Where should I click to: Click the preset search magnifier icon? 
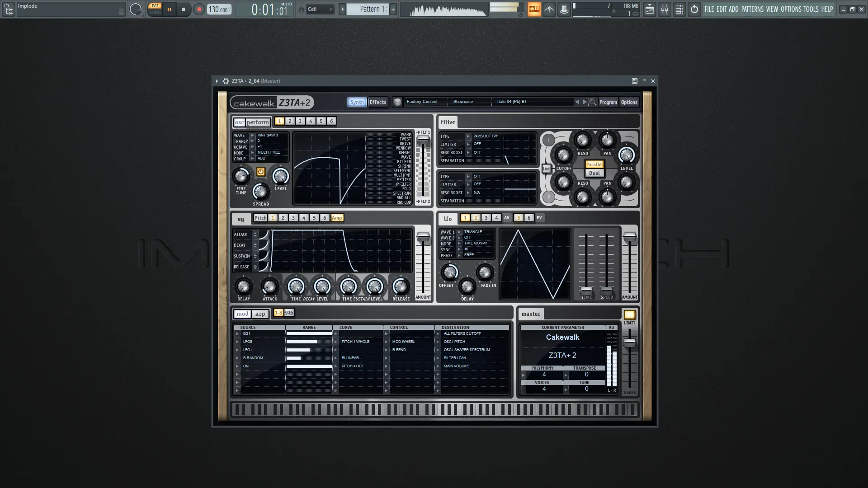(x=593, y=102)
